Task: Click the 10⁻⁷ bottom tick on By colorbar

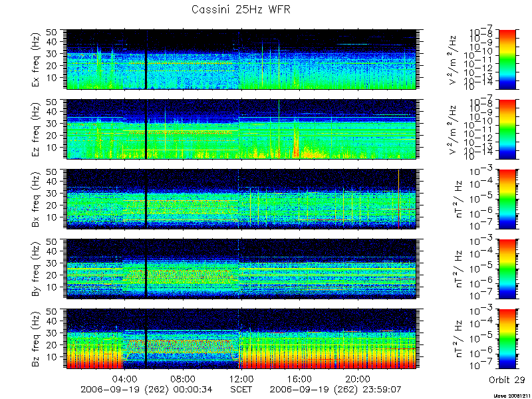Action: tap(482, 296)
